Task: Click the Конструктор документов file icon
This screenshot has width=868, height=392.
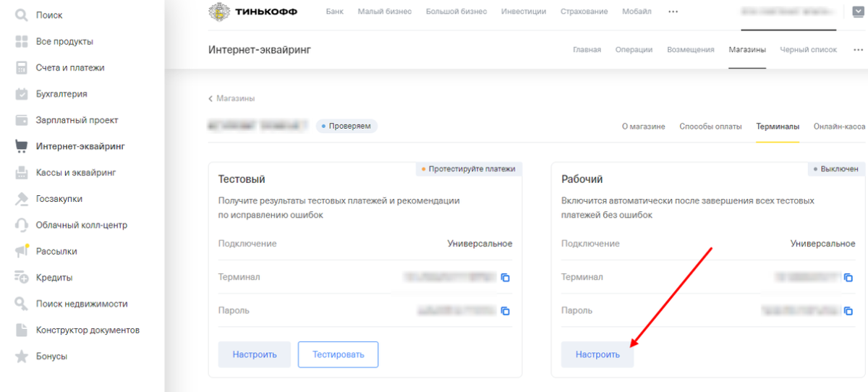Action: 22,330
